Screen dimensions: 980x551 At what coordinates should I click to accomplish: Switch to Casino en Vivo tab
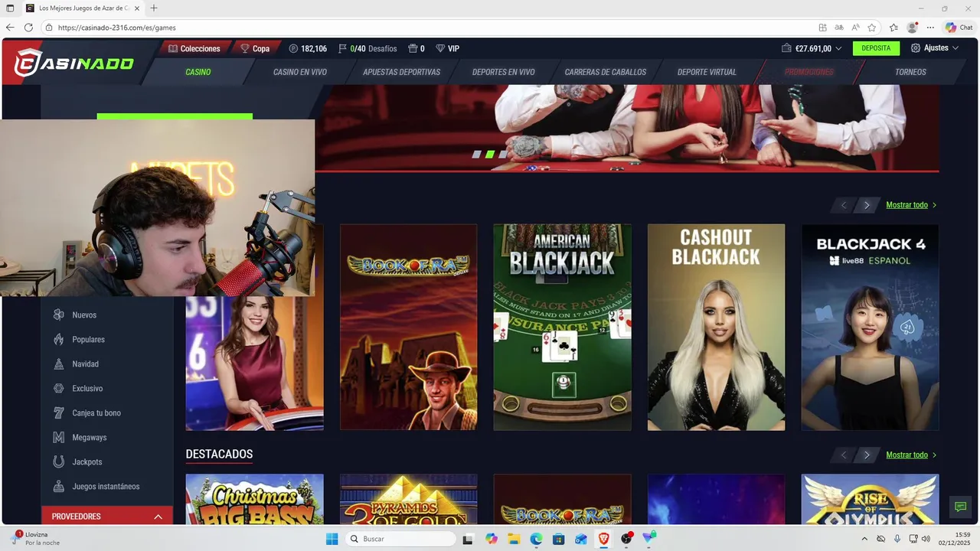pos(300,72)
